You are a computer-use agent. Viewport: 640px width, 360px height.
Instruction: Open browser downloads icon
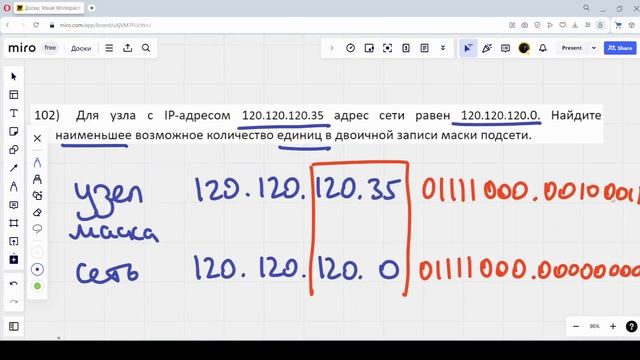pos(575,25)
